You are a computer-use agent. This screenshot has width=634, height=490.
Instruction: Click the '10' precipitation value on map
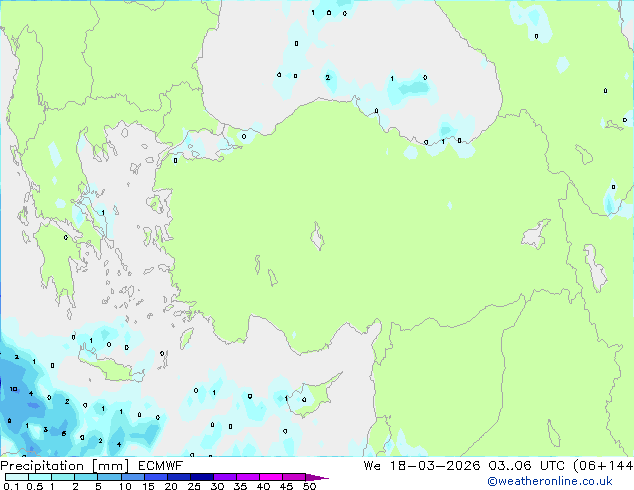[x=13, y=389]
